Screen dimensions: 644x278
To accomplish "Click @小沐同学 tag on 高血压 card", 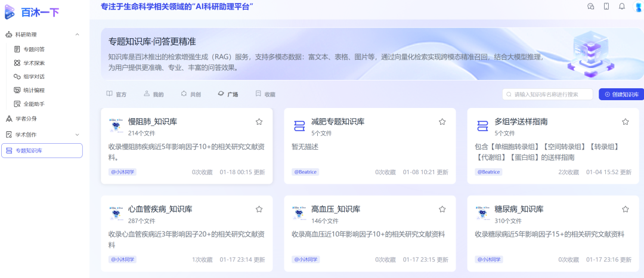I will [305, 260].
